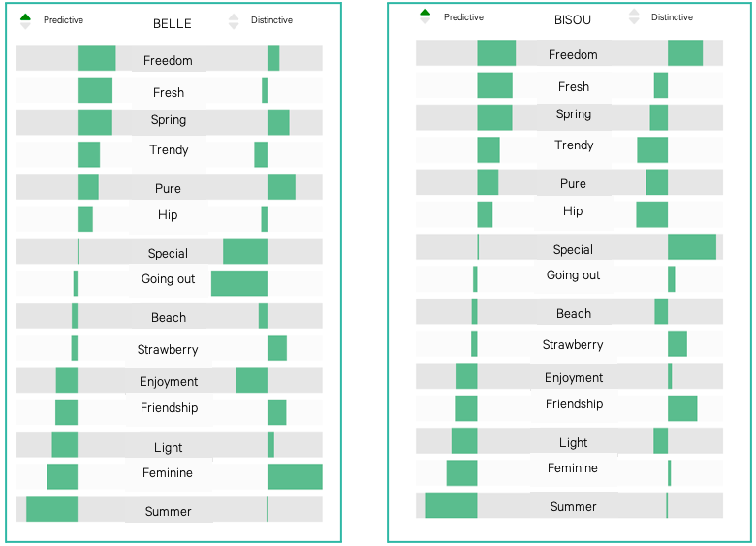Click the green up arrow beside Predictive in BISOU

click(x=425, y=12)
